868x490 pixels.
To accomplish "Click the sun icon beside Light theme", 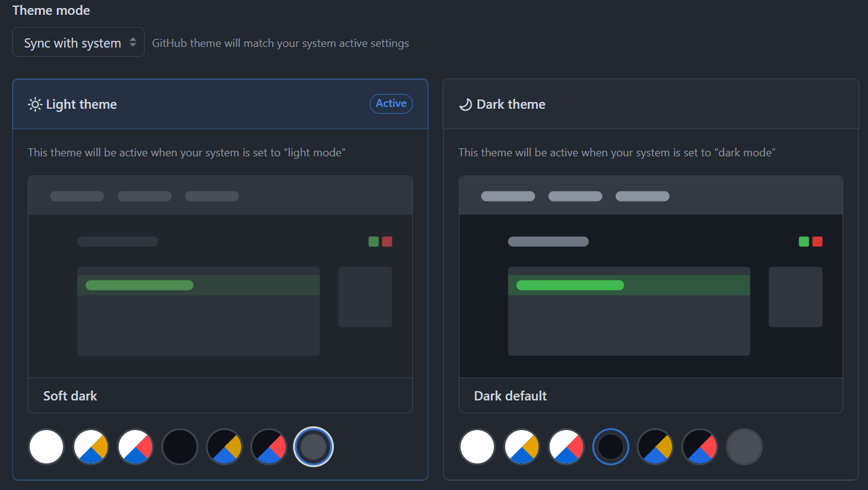I will point(35,104).
